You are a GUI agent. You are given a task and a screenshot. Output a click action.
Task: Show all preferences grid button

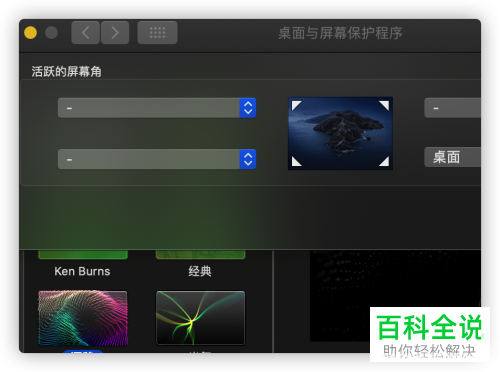[x=157, y=33]
